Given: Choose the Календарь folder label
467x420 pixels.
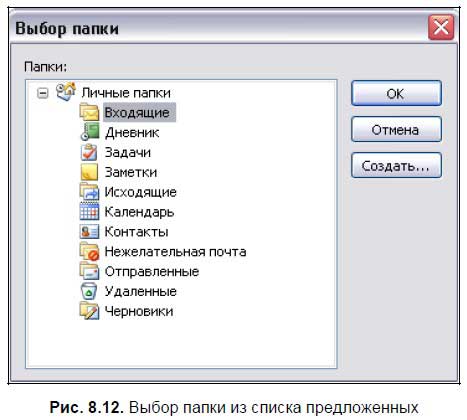Looking at the screenshot, I should pos(139,212).
